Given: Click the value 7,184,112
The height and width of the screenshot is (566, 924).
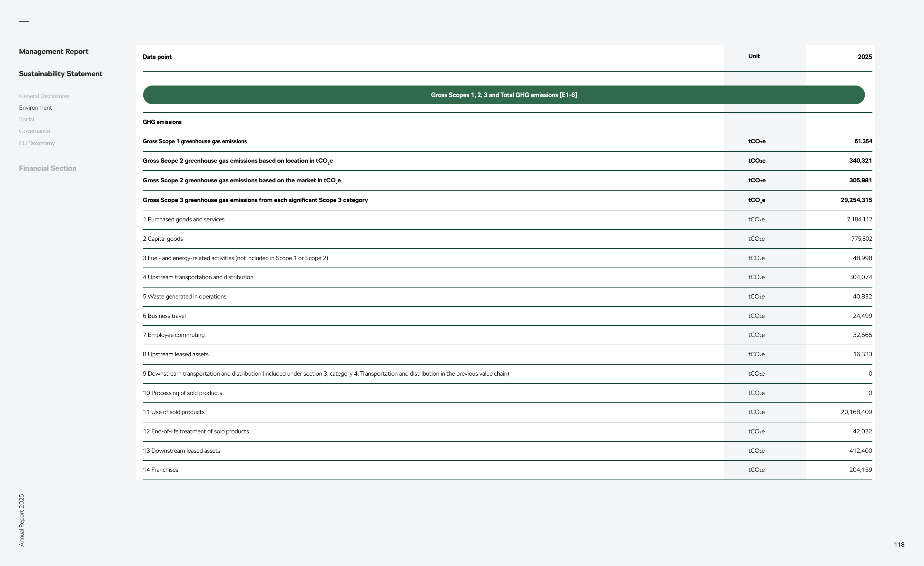Looking at the screenshot, I should (859, 219).
